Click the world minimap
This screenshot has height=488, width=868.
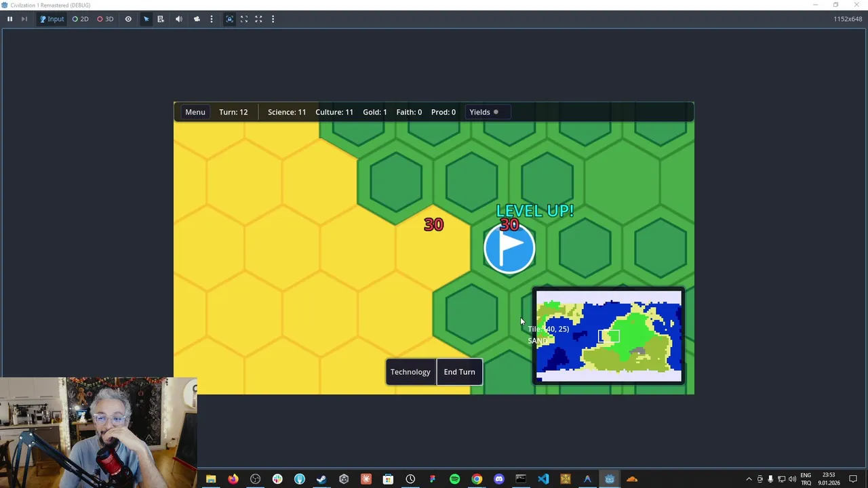(609, 335)
